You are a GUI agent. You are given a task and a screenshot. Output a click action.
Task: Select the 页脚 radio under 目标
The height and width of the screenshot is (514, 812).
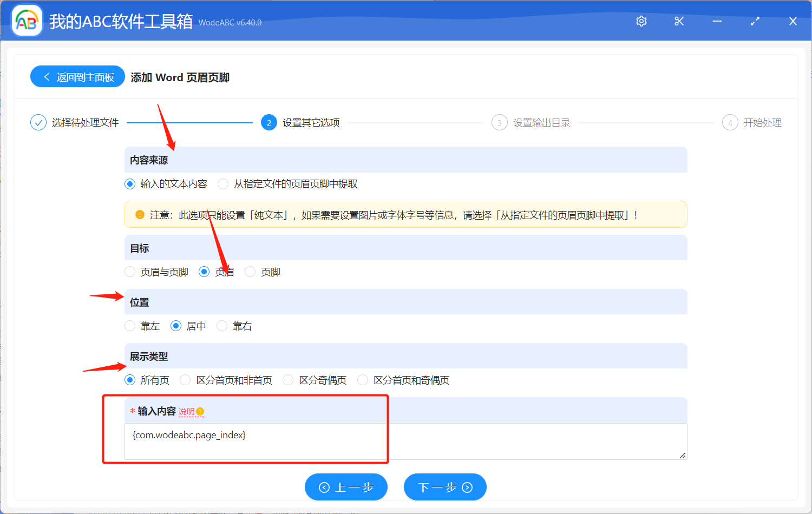(250, 272)
